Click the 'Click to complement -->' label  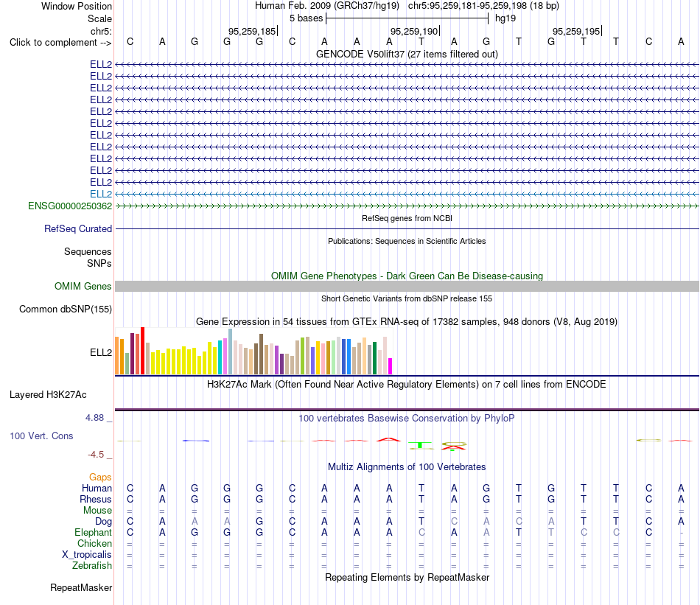(x=60, y=43)
